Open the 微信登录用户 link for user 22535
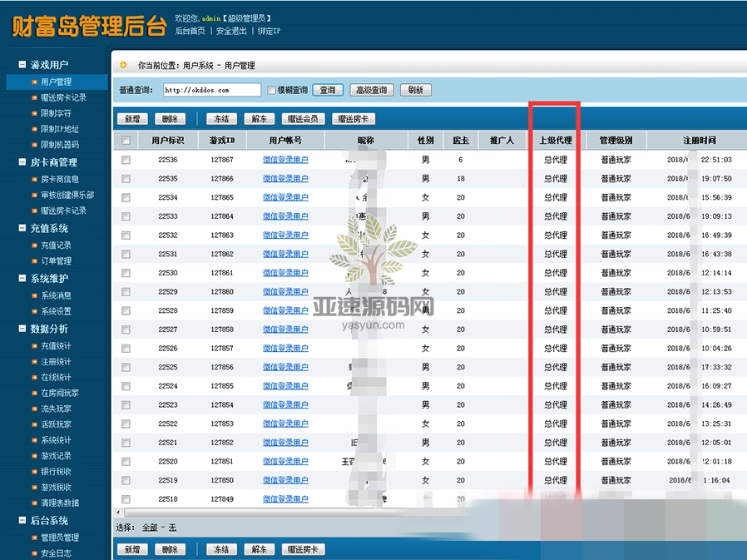The image size is (747, 560). 286,177
